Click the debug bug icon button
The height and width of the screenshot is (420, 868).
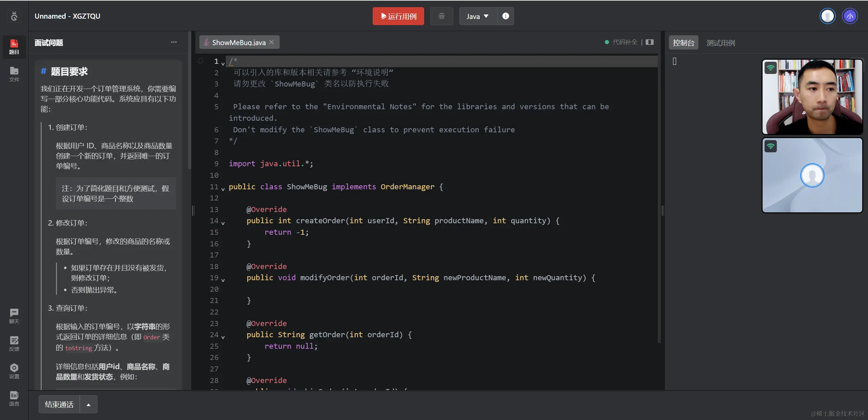coord(441,16)
